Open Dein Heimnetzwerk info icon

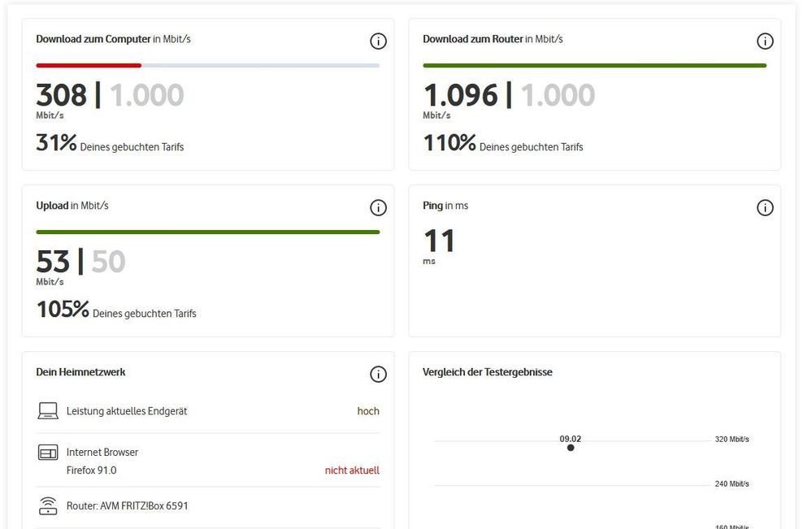click(x=378, y=375)
